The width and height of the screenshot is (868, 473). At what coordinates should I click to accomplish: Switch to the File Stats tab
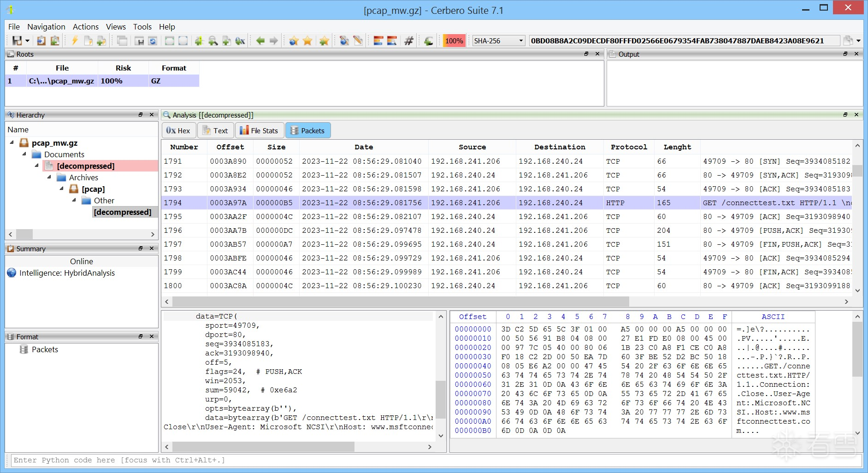259,131
